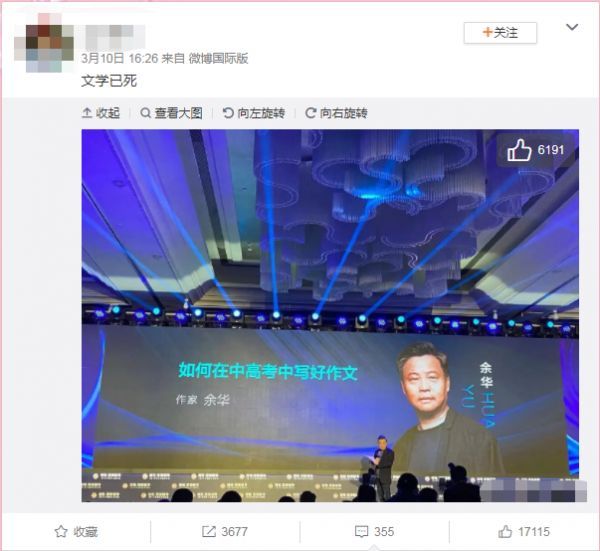Viewport: 600px width, 551px height.
Task: Open the 微博国际版 source link
Action: click(218, 58)
